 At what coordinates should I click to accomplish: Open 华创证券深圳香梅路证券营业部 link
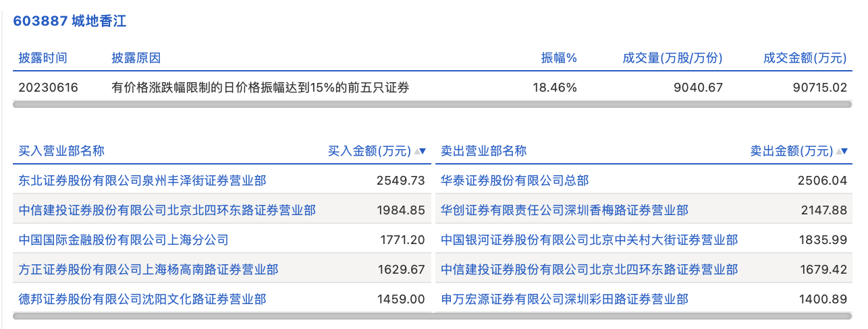point(564,210)
